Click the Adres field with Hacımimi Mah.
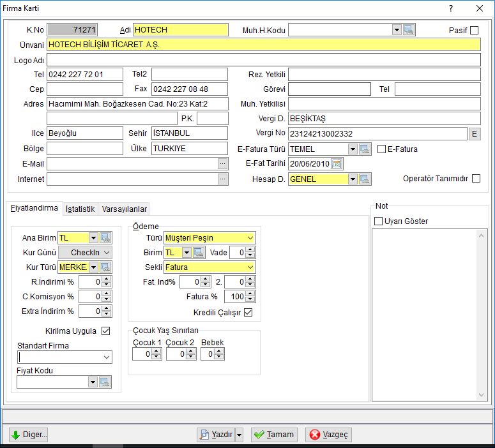 click(x=137, y=104)
